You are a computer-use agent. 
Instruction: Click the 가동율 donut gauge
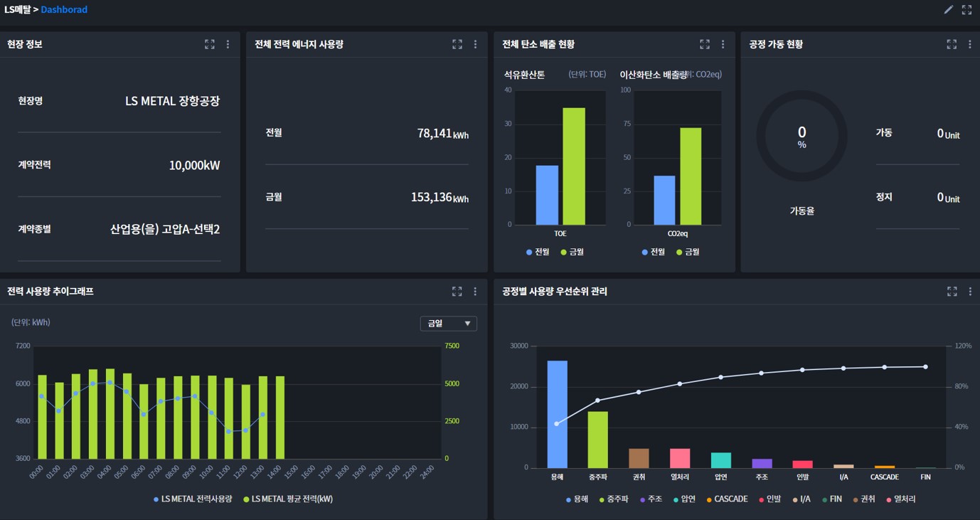801,136
